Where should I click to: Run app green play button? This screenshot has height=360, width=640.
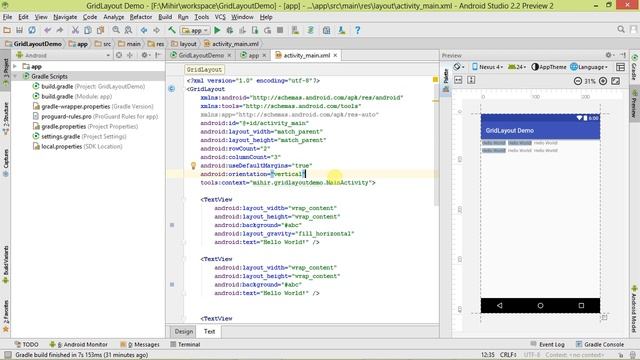pyautogui.click(x=217, y=30)
